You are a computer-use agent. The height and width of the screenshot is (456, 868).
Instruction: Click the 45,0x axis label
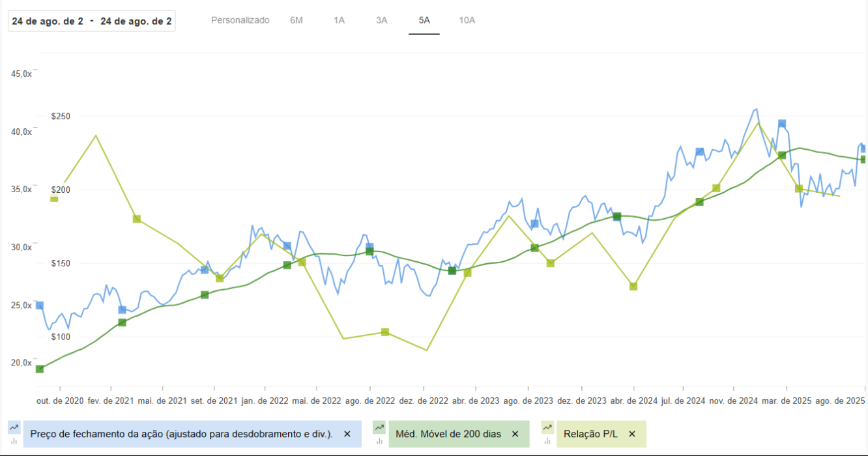(22, 74)
